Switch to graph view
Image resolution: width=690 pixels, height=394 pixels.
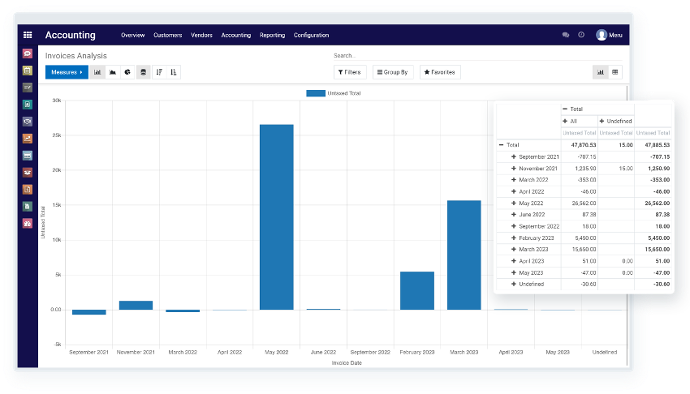click(x=600, y=72)
